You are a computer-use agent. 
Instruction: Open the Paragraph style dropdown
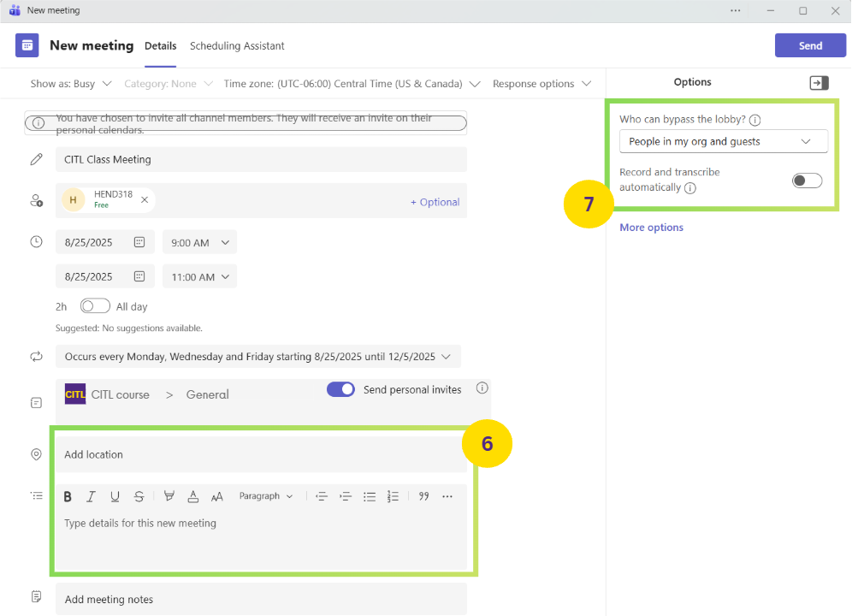coord(266,496)
